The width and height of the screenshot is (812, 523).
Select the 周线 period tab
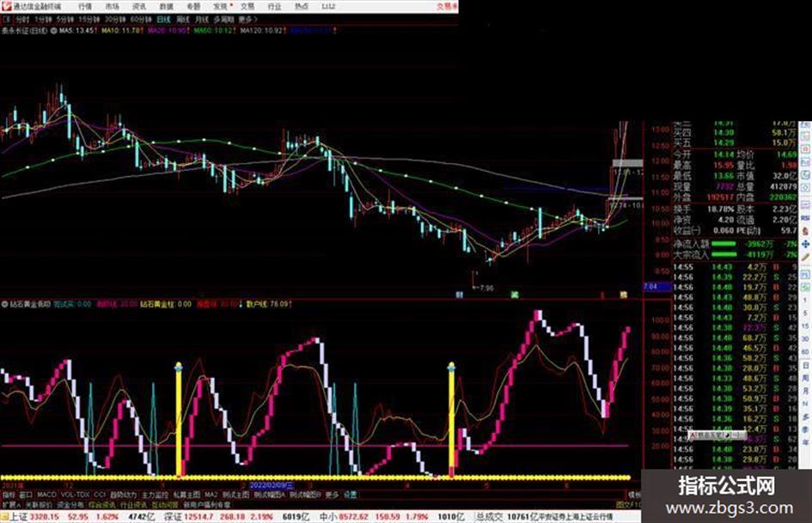pyautogui.click(x=183, y=19)
